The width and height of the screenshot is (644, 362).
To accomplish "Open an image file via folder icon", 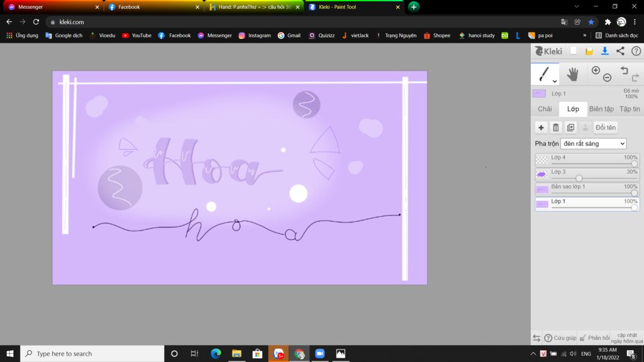I will (589, 51).
